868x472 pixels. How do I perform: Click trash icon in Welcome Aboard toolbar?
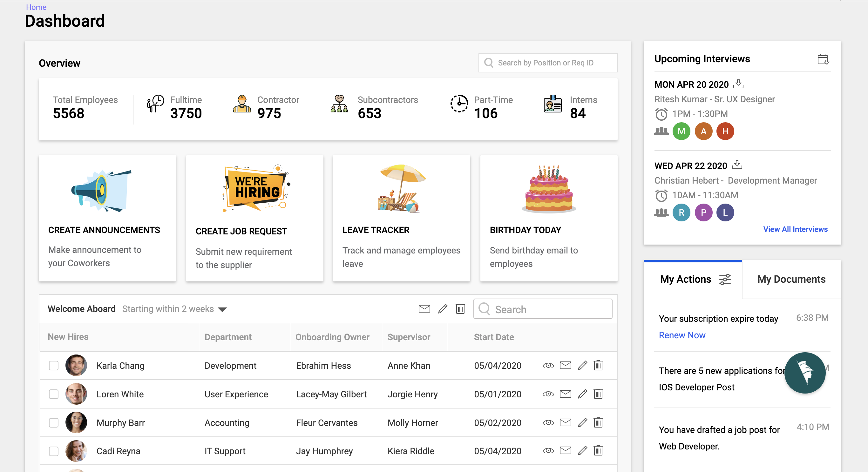tap(460, 309)
